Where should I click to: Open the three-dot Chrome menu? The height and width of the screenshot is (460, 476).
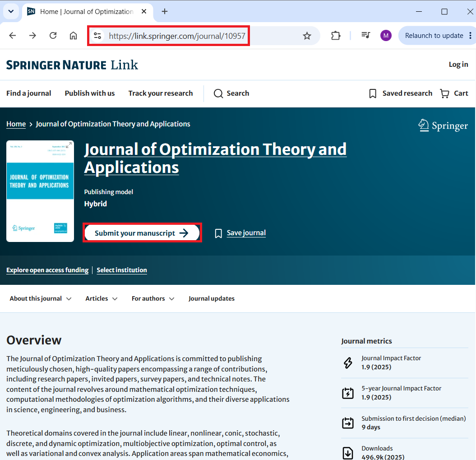(x=470, y=36)
